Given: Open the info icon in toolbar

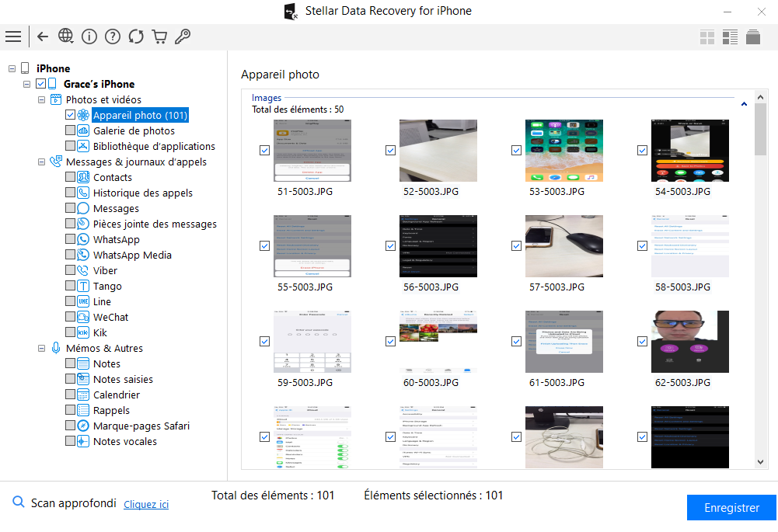Looking at the screenshot, I should tap(89, 37).
